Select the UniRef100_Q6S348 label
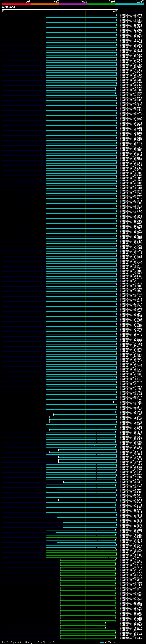 (131, 72)
